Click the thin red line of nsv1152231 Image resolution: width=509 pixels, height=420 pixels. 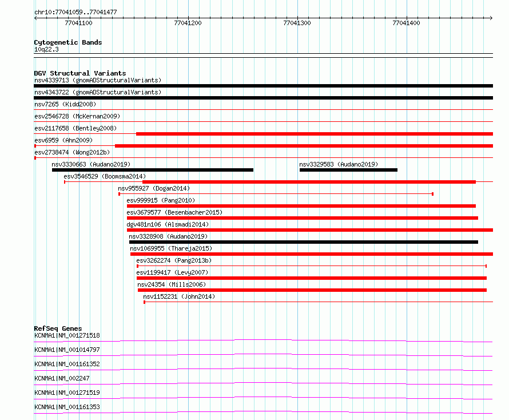click(318, 302)
